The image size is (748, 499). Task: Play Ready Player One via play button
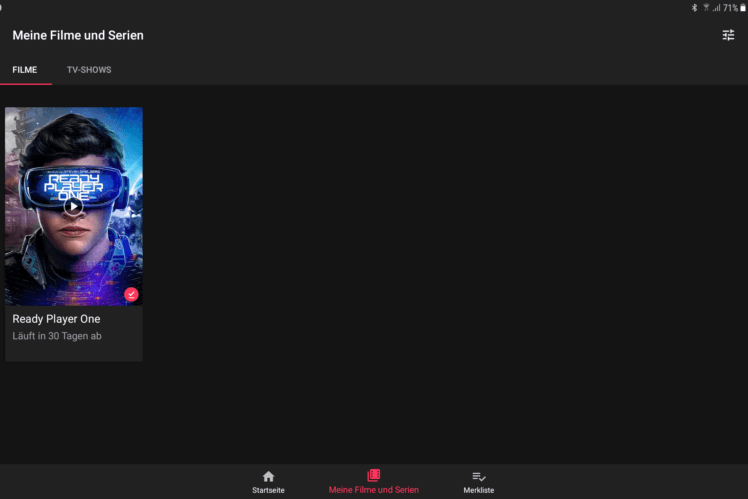click(73, 206)
